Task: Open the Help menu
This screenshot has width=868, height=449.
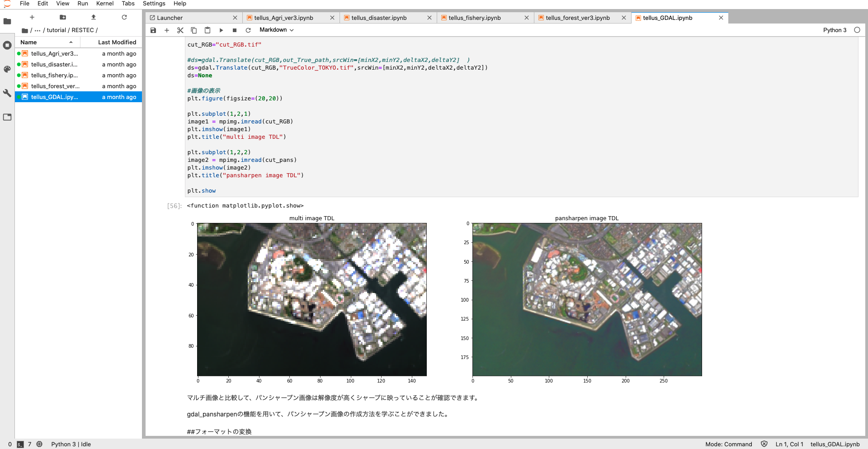Action: (180, 4)
